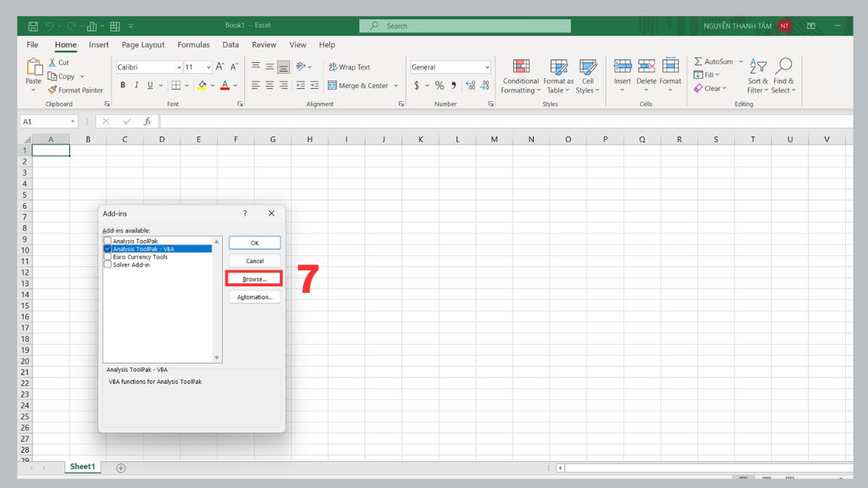Viewport: 868px width, 488px height.
Task: Click the Browse... button
Action: tap(255, 279)
